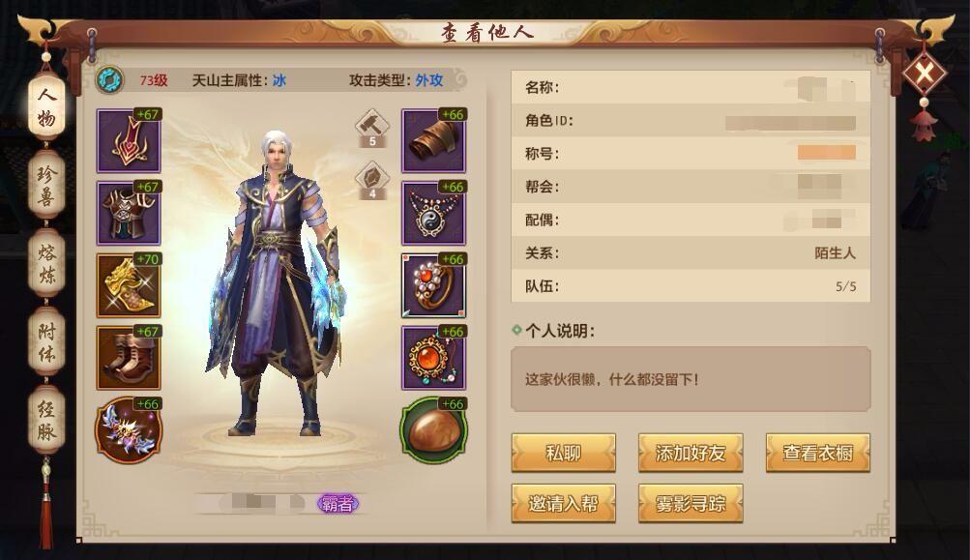
Task: Inspect the red gem amulet icon
Action: point(433,358)
